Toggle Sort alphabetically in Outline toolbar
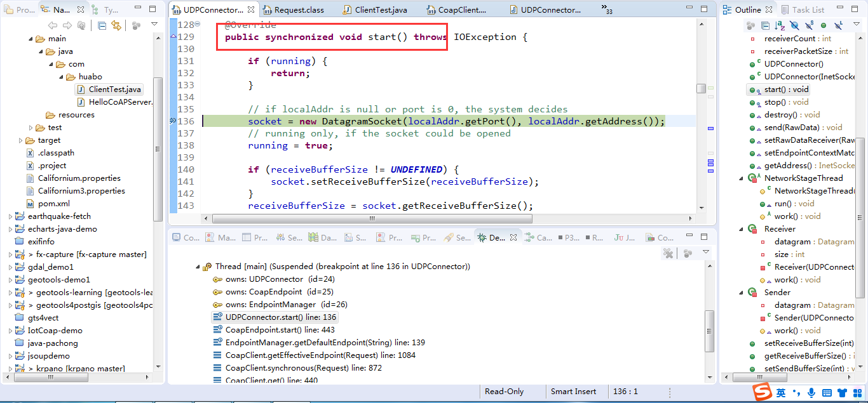 tap(780, 25)
